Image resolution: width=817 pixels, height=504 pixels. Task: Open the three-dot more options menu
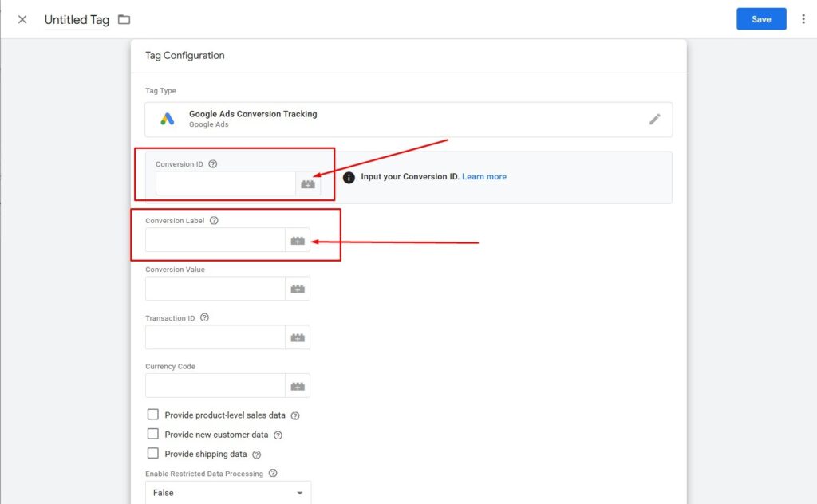[x=803, y=19]
